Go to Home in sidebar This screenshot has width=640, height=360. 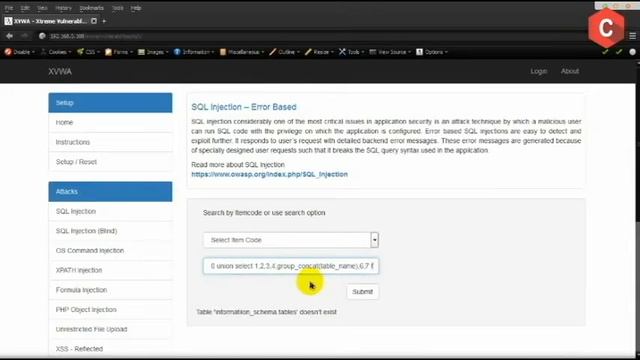click(x=110, y=122)
